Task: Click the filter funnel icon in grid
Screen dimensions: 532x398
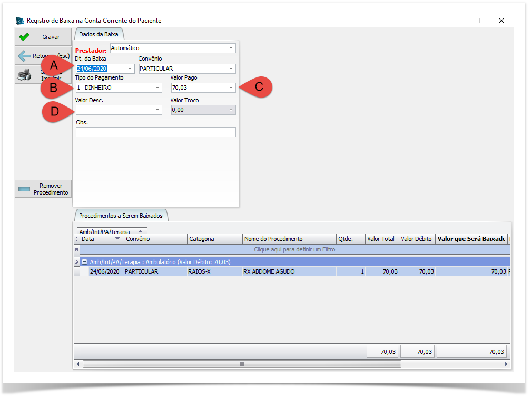Action: [76, 250]
